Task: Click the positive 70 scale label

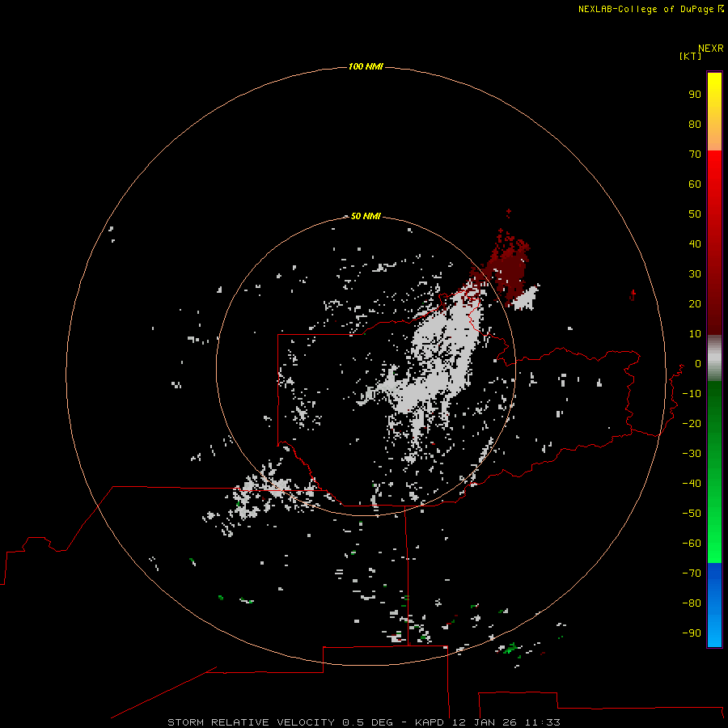Action: [695, 154]
